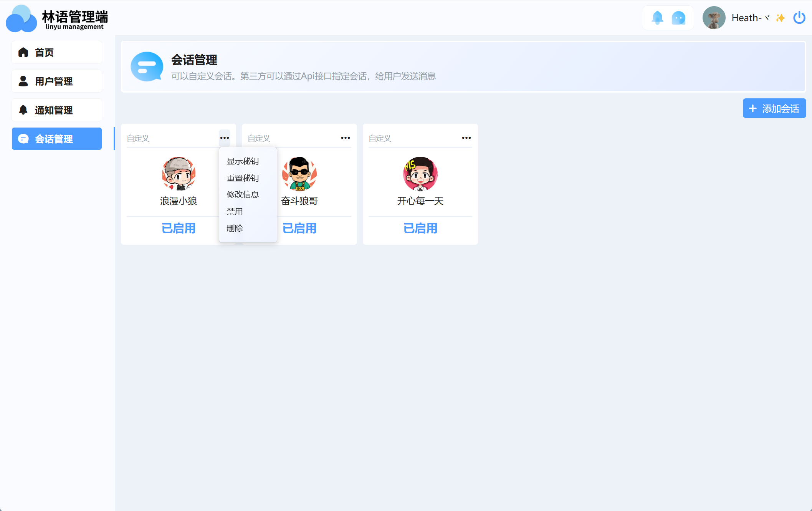Go to 首页 in sidebar
This screenshot has width=812, height=511.
tap(57, 52)
